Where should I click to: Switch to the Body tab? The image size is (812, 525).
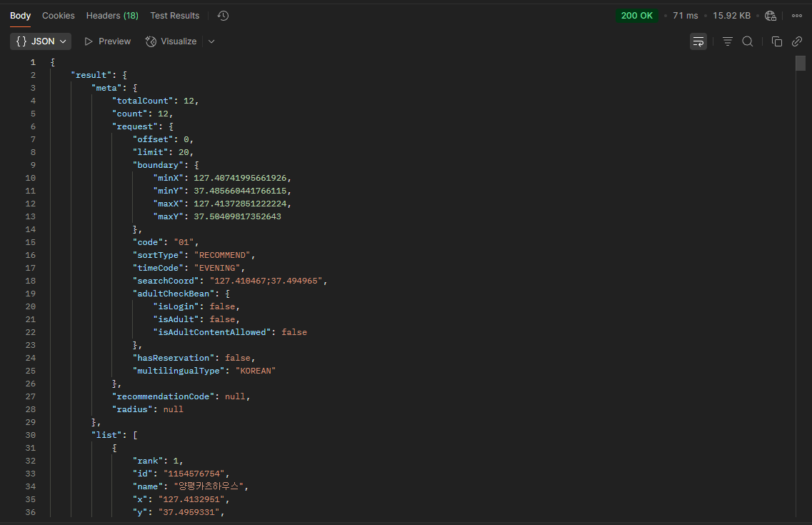[x=20, y=16]
